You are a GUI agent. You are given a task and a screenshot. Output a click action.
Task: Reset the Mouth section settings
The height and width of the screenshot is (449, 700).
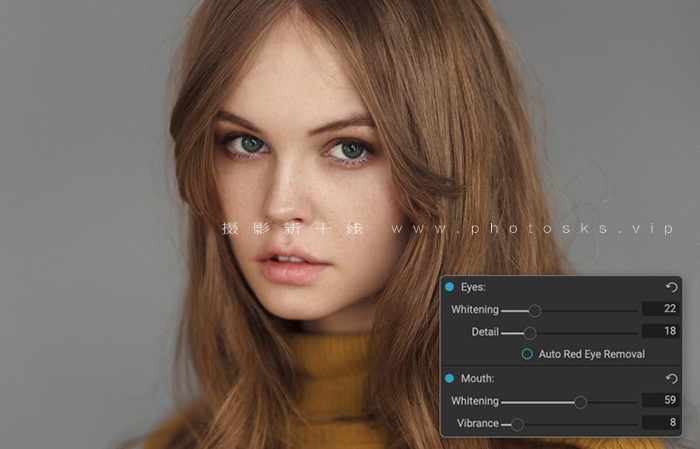point(671,378)
